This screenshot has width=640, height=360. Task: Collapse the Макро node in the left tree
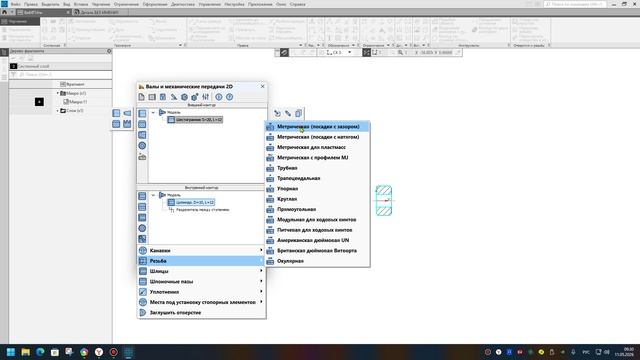point(58,93)
